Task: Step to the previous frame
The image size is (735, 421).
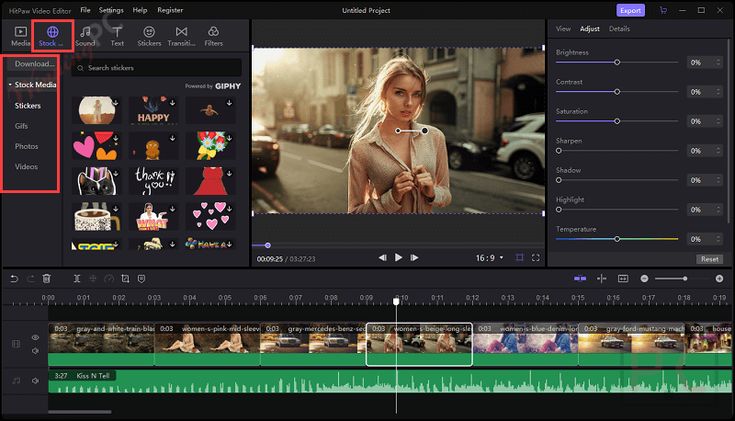Action: [x=382, y=257]
